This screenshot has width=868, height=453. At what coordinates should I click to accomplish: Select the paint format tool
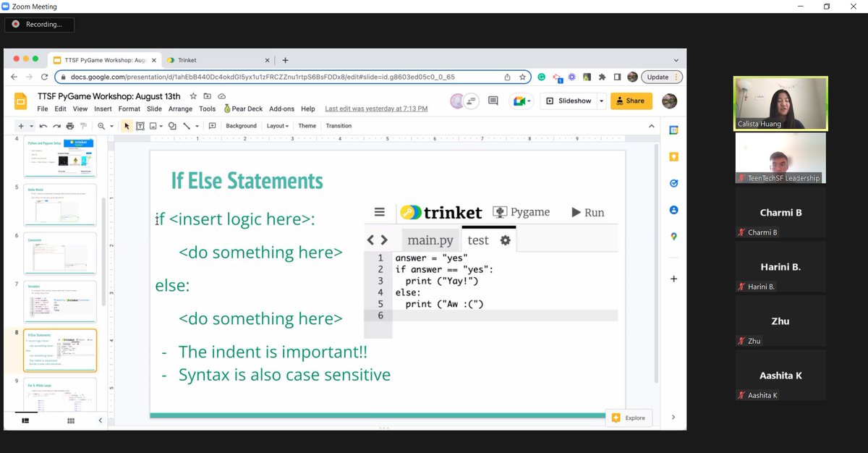82,126
